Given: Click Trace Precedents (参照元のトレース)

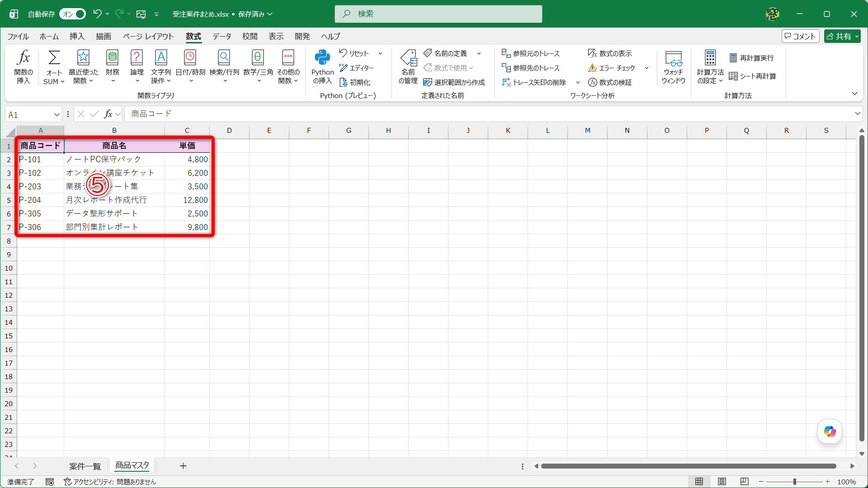Looking at the screenshot, I should pyautogui.click(x=531, y=53).
